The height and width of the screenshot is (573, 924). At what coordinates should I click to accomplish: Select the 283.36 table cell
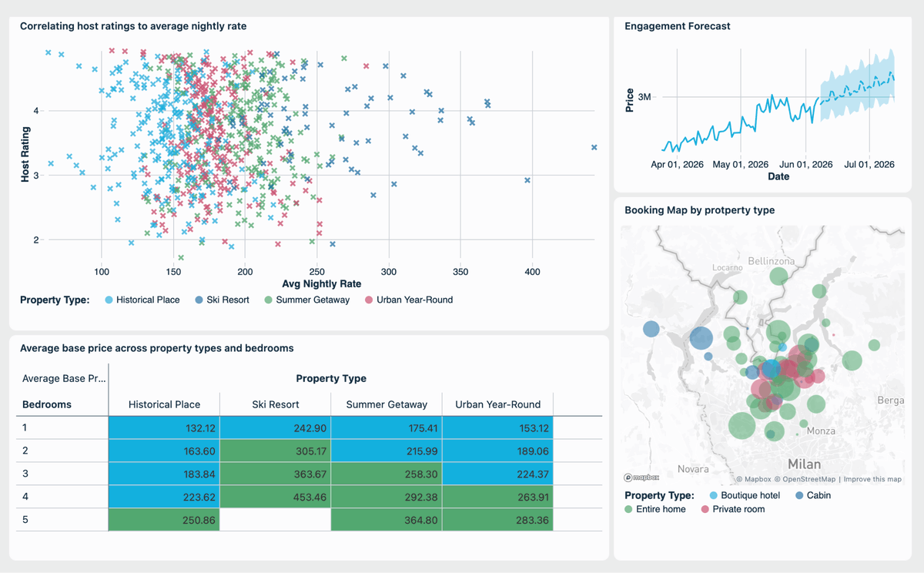497,520
